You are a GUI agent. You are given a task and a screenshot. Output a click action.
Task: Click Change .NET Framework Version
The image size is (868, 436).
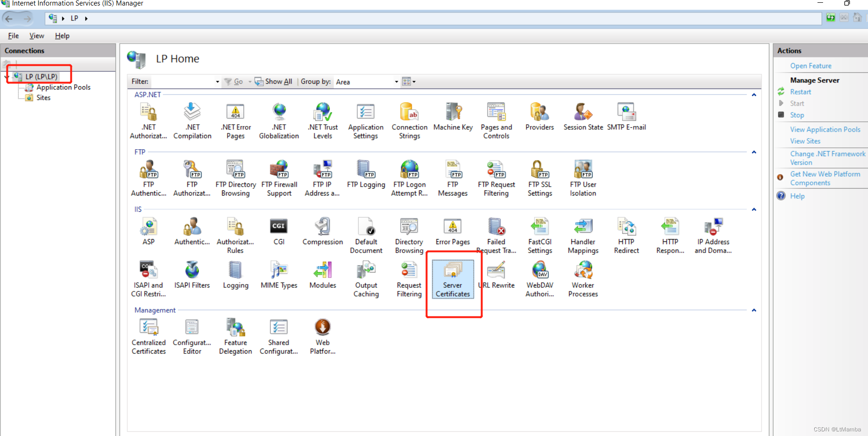828,158
